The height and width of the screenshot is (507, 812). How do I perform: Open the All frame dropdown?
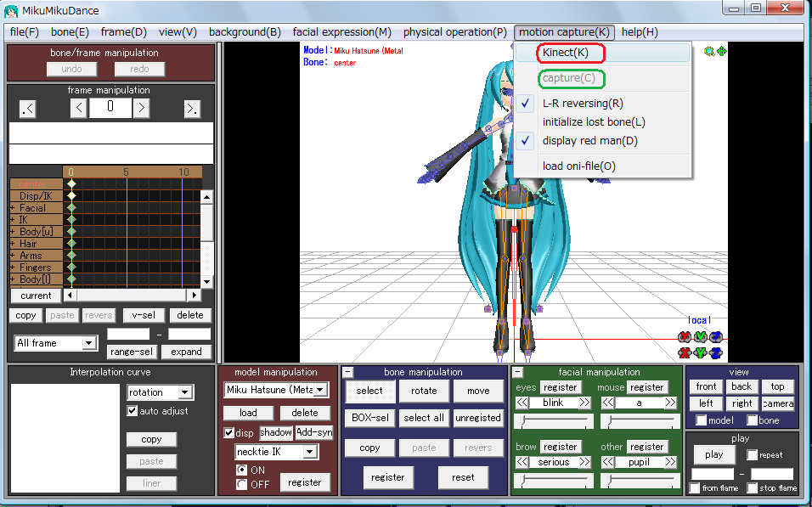(89, 343)
